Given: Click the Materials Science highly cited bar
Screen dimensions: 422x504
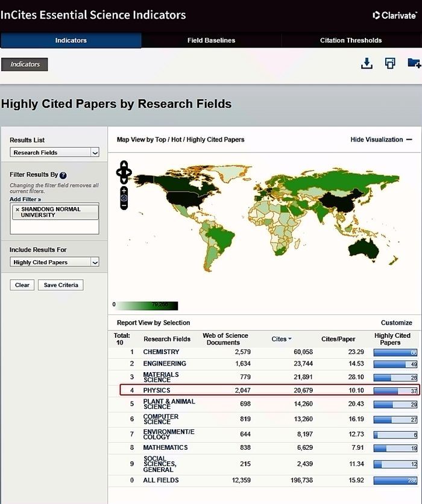Looking at the screenshot, I should 395,378.
